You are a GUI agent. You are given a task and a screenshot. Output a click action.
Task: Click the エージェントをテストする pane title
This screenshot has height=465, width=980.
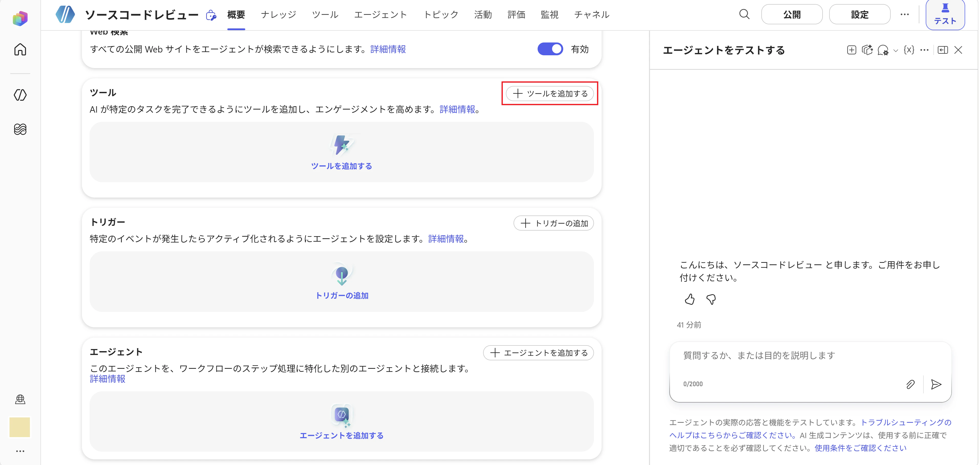[723, 50]
